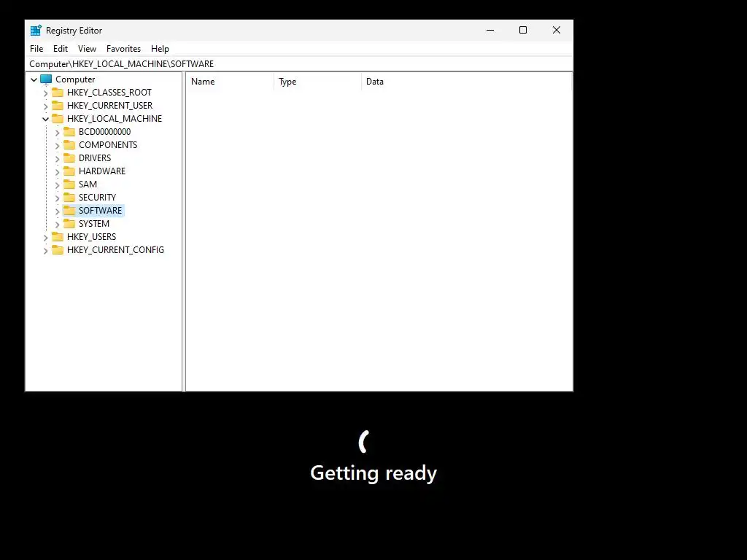Select the SAM key label
This screenshot has width=747, height=560.
(x=88, y=184)
